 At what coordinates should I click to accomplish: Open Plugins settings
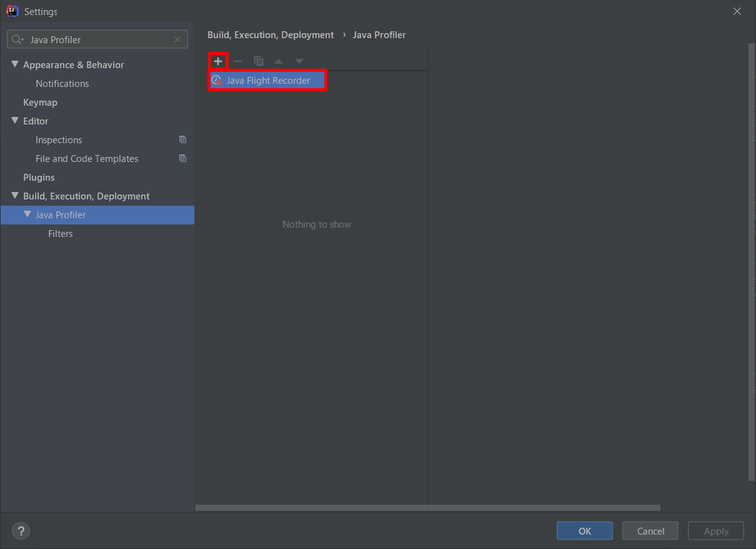point(39,177)
